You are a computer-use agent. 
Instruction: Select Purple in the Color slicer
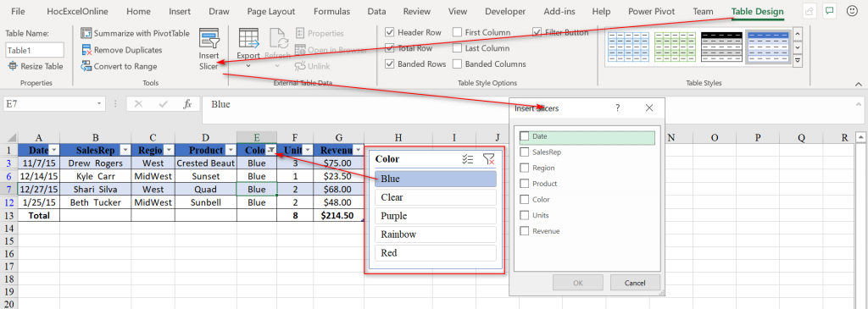click(x=435, y=216)
